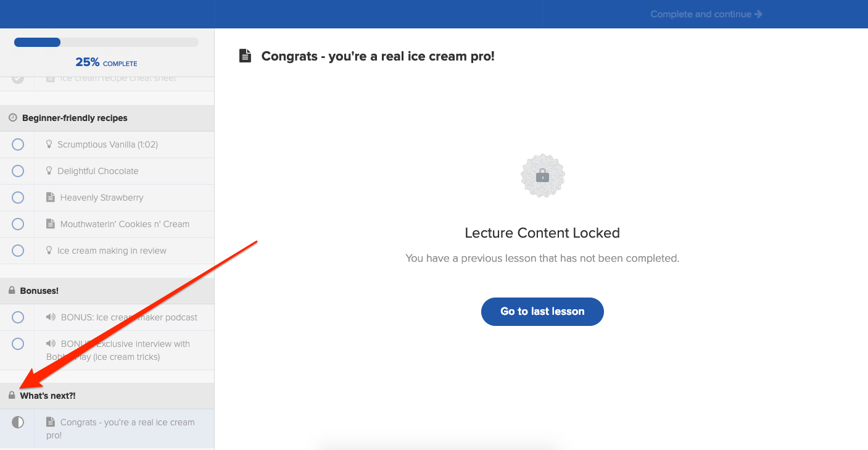Click speaker icon next to Exclusive interview
This screenshot has height=450, width=868.
[x=51, y=344]
